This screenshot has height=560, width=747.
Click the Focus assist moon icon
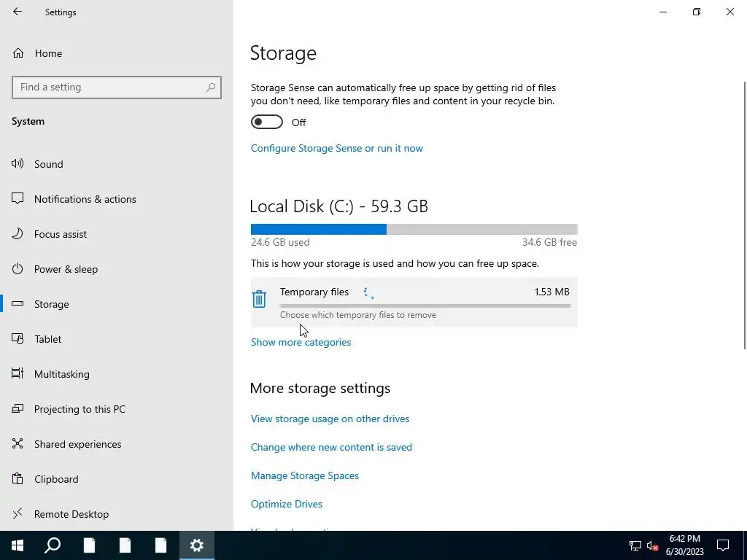(18, 234)
